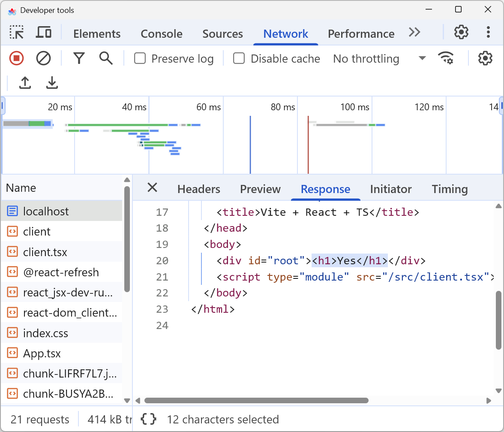Select the localhost request row

62,211
